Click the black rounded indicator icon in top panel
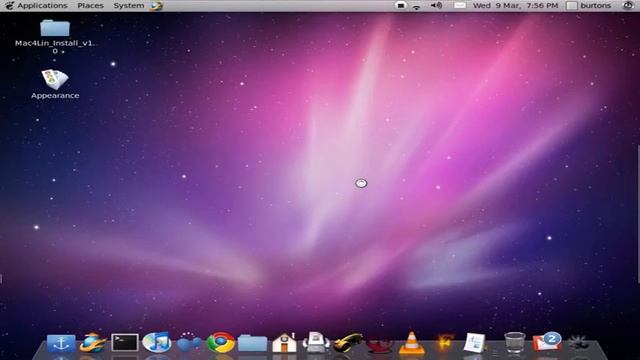Screen dimensions: 640x360 401,6
